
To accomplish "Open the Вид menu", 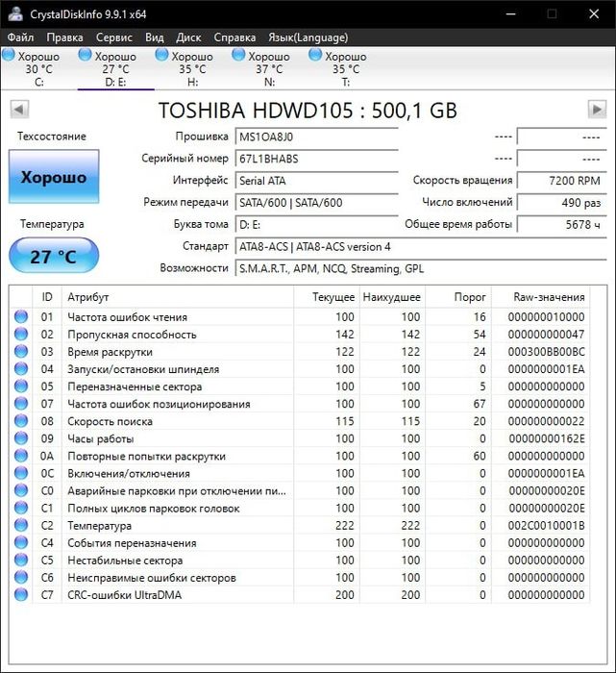I will tap(155, 37).
